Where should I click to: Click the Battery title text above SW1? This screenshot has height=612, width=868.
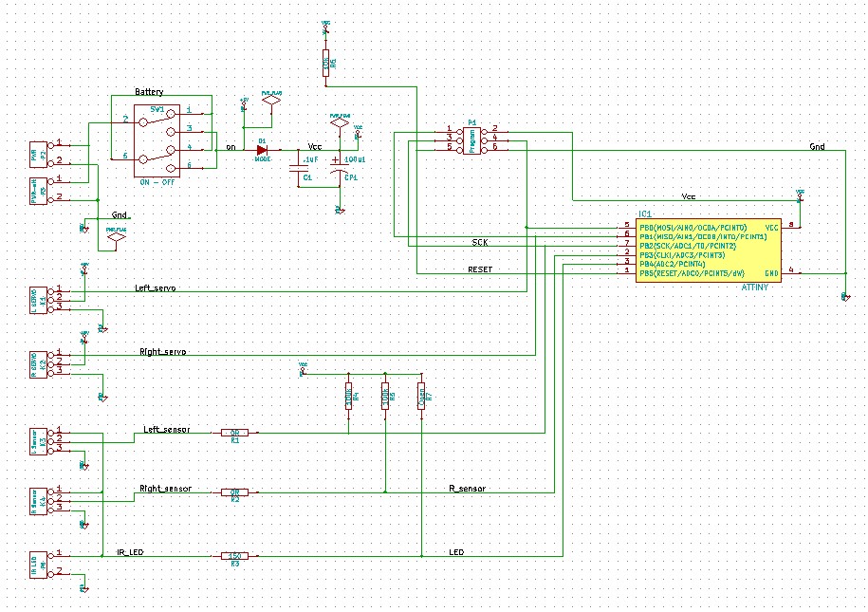pyautogui.click(x=148, y=93)
